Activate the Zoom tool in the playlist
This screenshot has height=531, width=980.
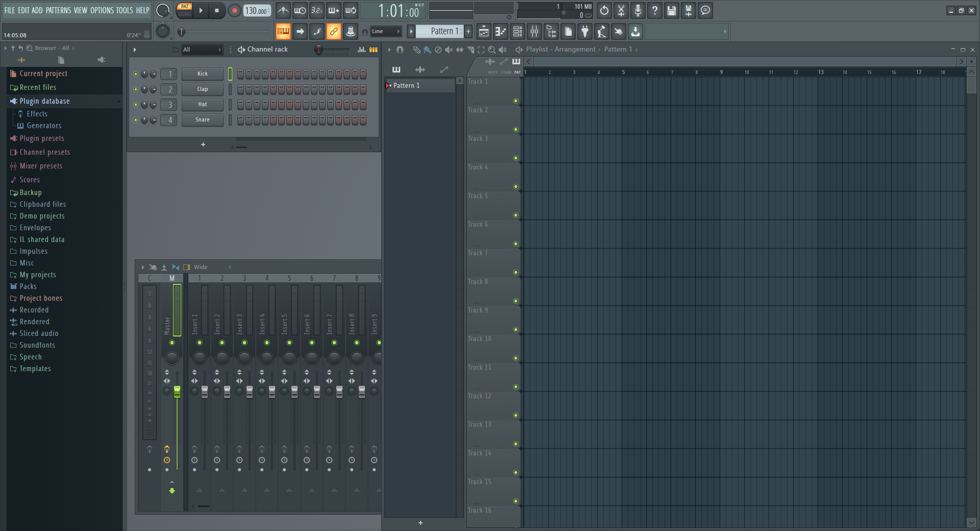[492, 50]
